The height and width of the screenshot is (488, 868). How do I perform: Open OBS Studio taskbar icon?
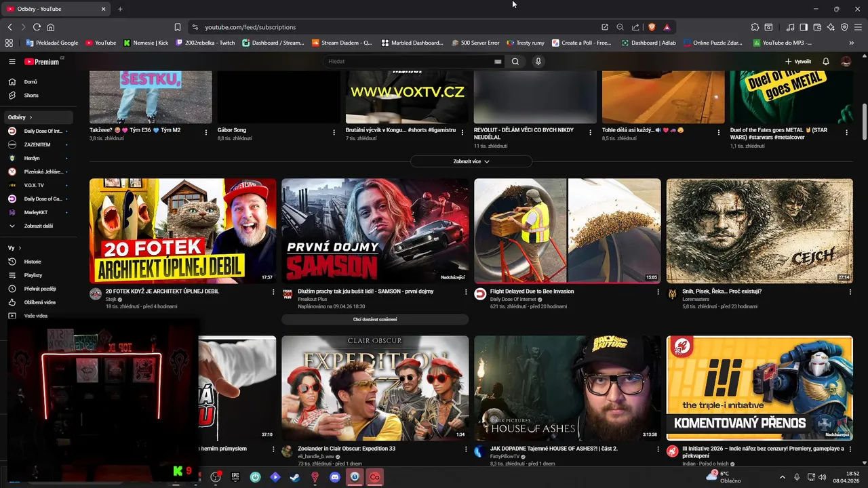[216, 477]
